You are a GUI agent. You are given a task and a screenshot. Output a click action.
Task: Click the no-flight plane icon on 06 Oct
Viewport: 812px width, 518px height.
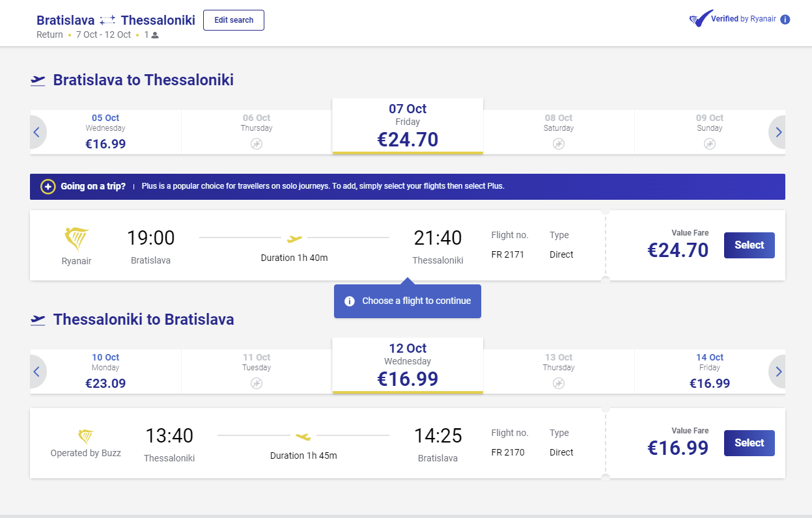tap(256, 143)
